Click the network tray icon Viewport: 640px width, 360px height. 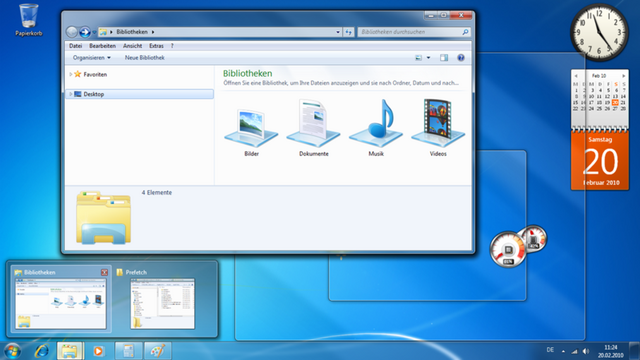(575, 351)
